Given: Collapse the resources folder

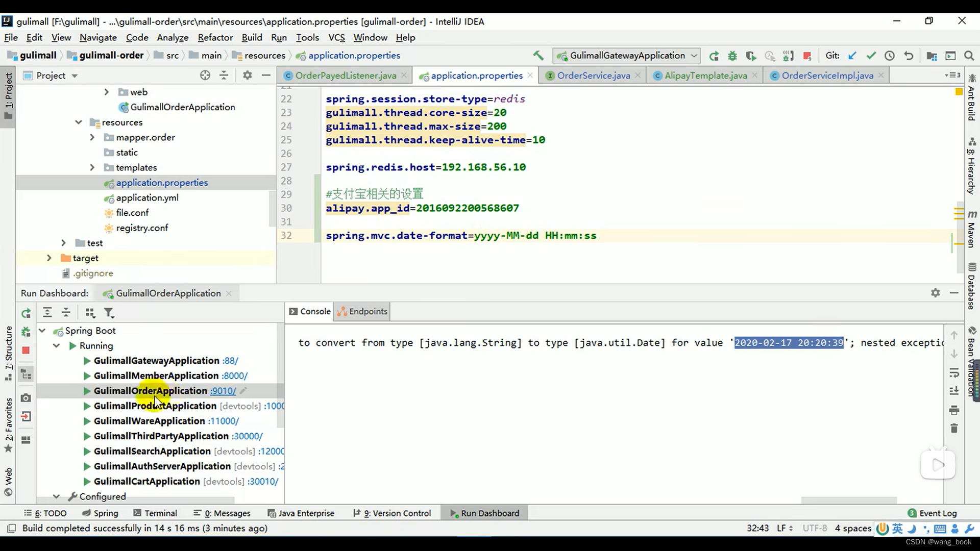Looking at the screenshot, I should (x=78, y=122).
